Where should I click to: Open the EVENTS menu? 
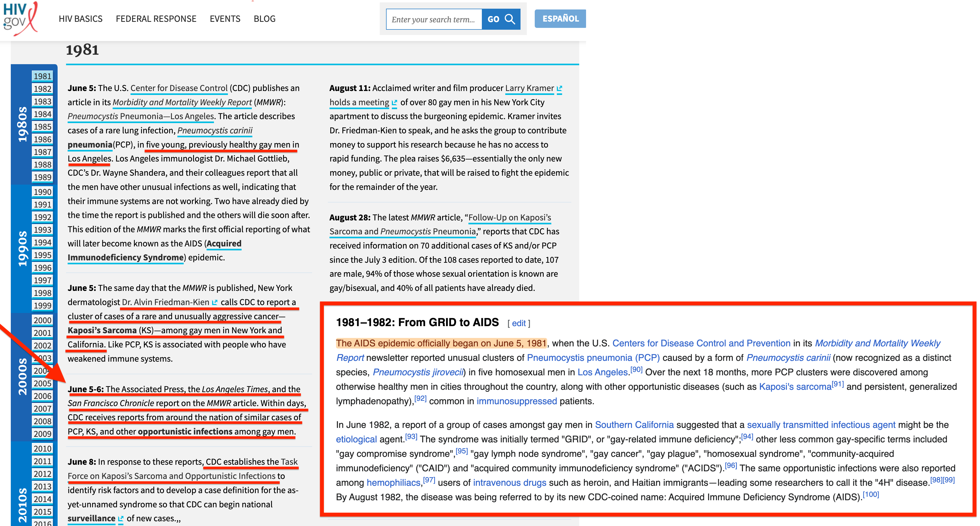pyautogui.click(x=225, y=19)
